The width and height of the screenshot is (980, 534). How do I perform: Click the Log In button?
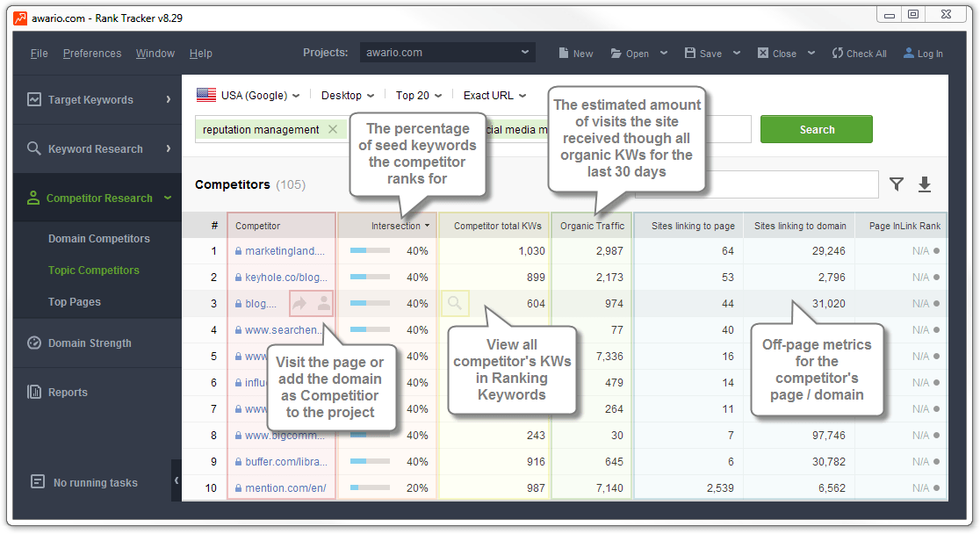coord(923,54)
